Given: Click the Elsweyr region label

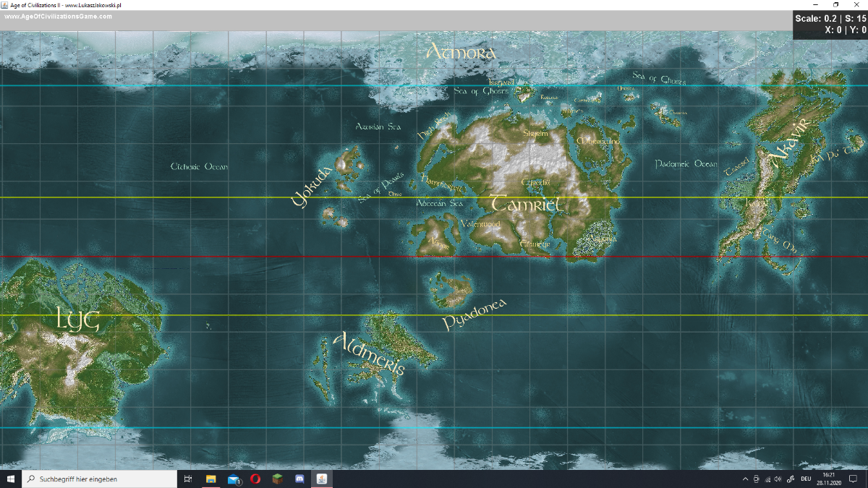Looking at the screenshot, I should (x=535, y=244).
